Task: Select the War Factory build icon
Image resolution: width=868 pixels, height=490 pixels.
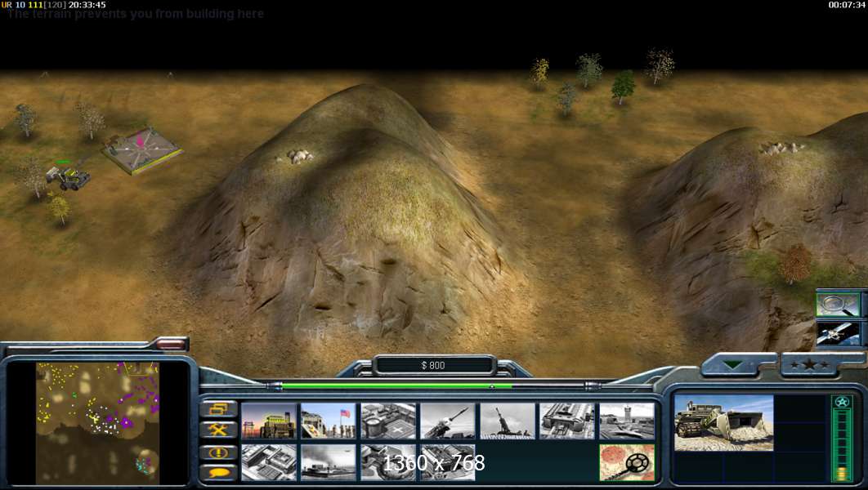Action: coord(567,421)
